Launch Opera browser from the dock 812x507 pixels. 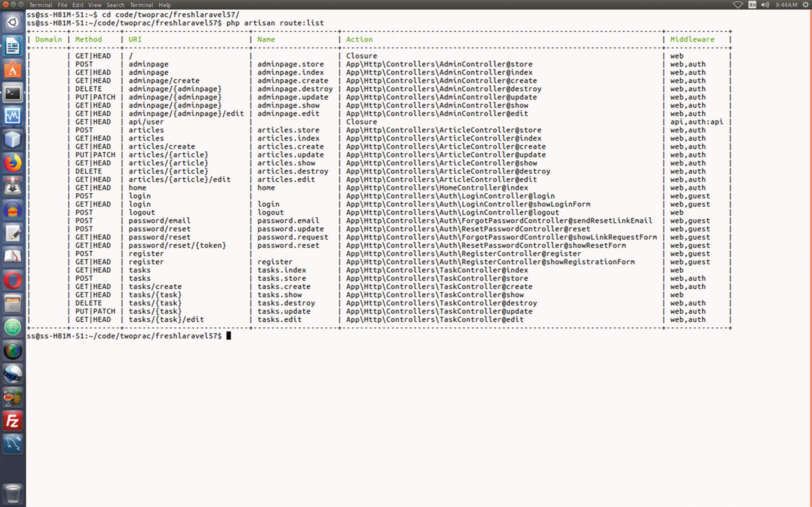[x=13, y=280]
